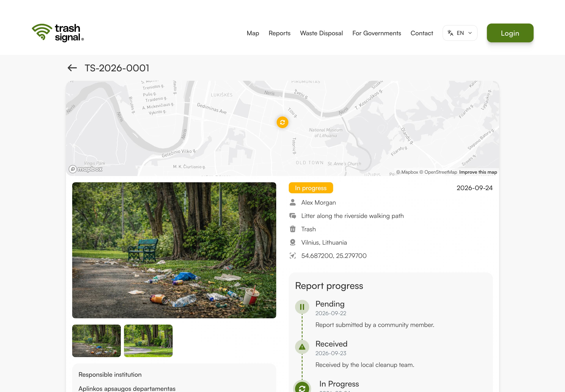The height and width of the screenshot is (392, 565).
Task: Open the Reports menu item
Action: [x=279, y=33]
